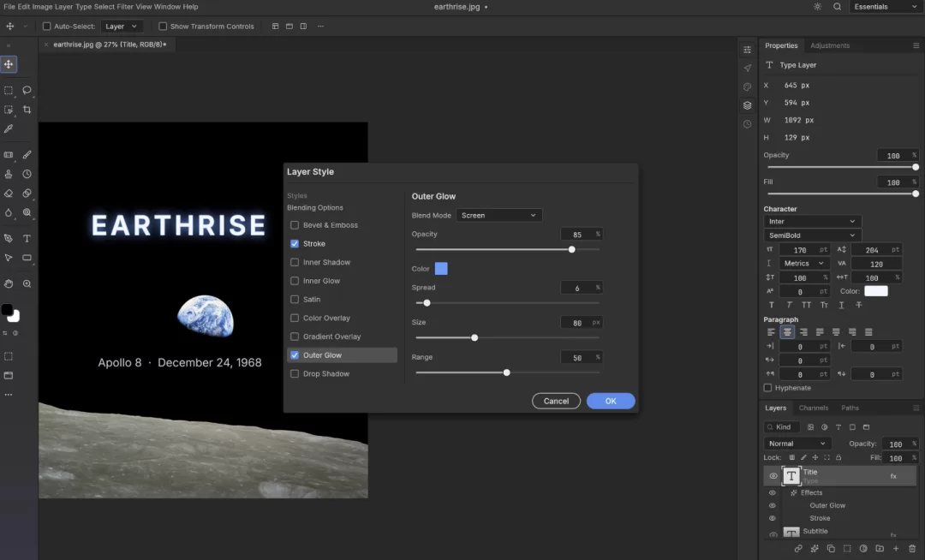The width and height of the screenshot is (925, 560).
Task: Select the Path Selection tool
Action: (9, 258)
